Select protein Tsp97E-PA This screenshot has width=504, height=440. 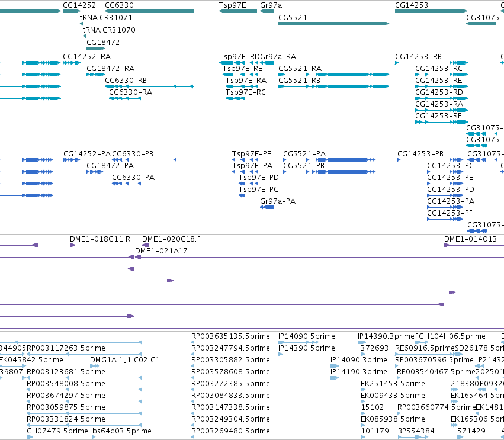(x=252, y=166)
